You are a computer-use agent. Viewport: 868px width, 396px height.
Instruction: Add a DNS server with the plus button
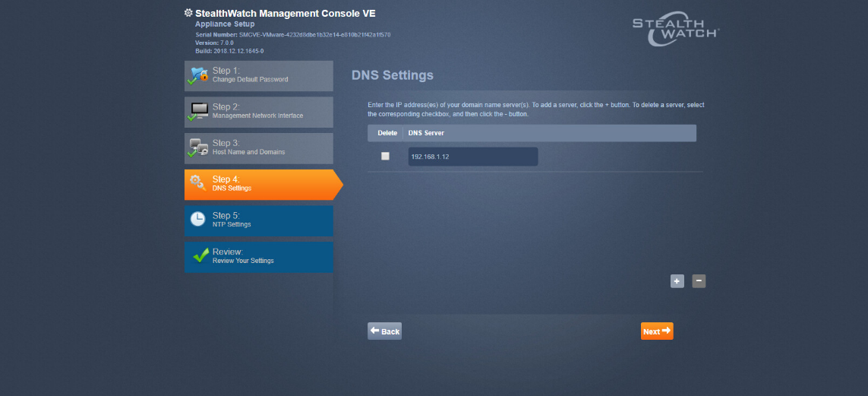tap(677, 281)
